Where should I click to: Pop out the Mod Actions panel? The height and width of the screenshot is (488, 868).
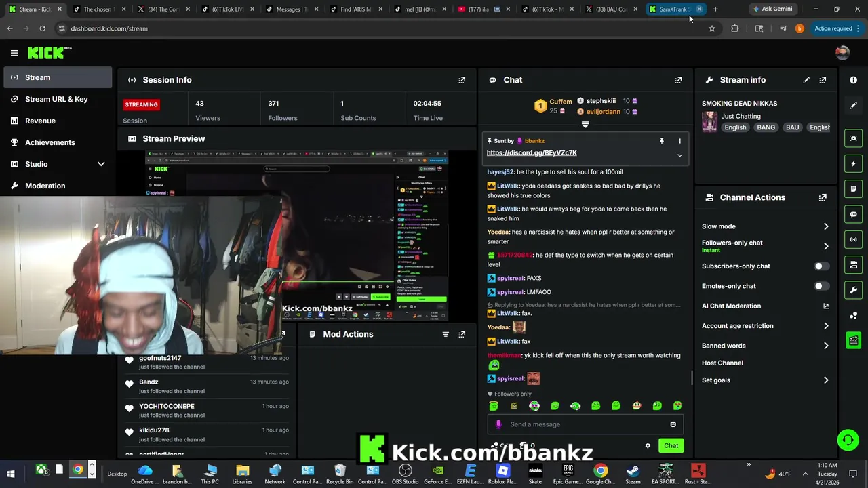pos(462,334)
